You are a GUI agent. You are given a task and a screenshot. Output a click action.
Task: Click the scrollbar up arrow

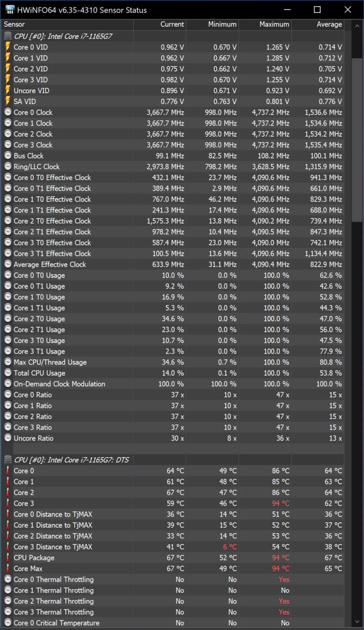357,26
